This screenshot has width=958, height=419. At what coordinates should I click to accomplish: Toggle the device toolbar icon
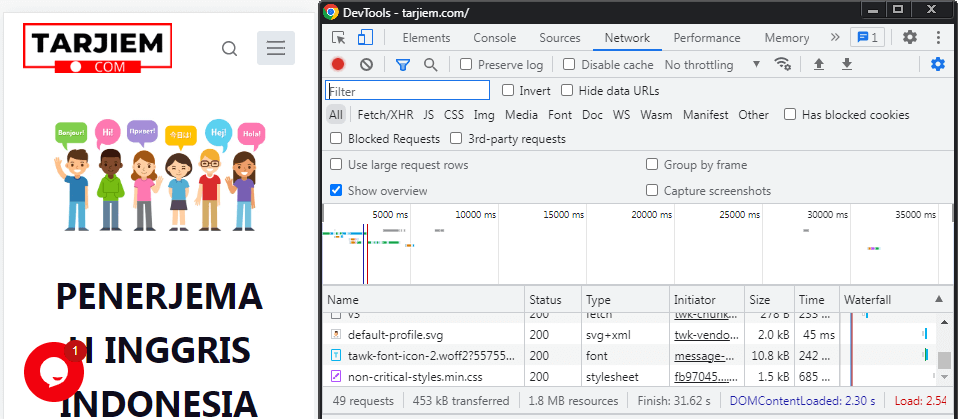point(365,38)
